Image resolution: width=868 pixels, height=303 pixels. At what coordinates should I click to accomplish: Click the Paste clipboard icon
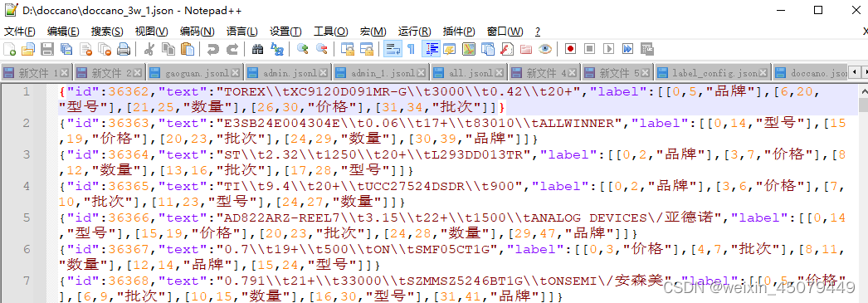coord(188,49)
